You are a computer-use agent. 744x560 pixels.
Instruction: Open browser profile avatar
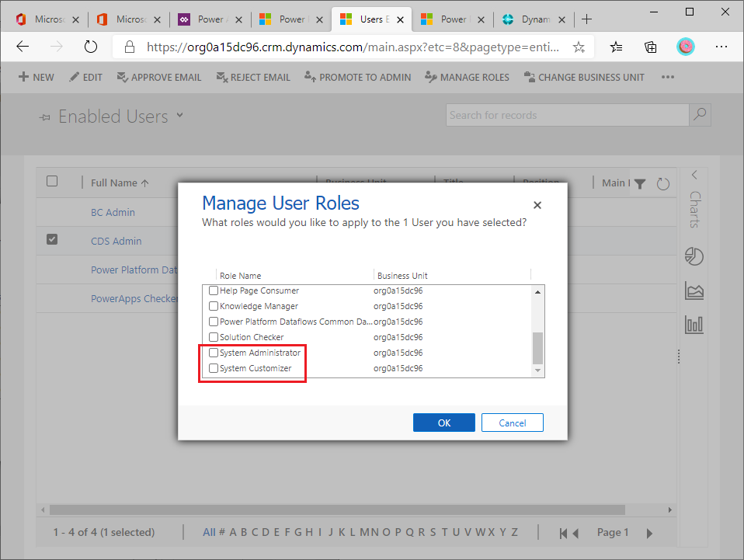685,47
